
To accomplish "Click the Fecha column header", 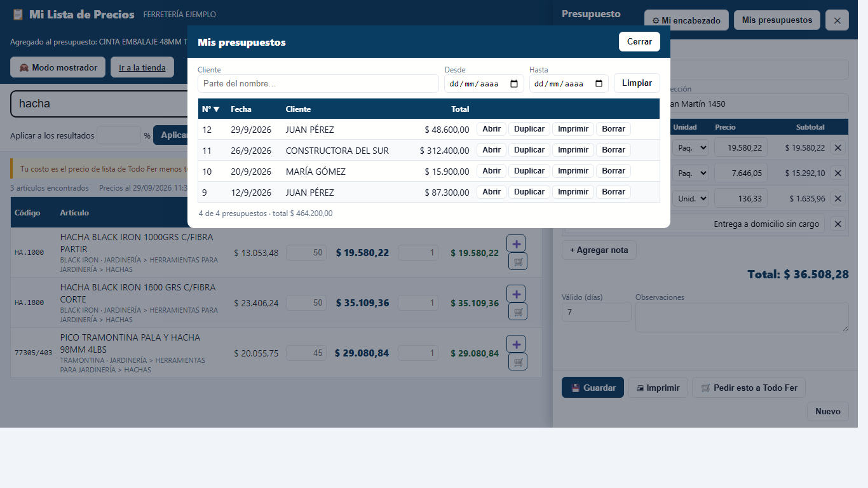I will pyautogui.click(x=241, y=109).
